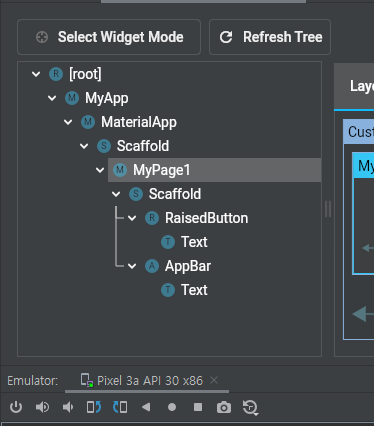Select the MyPage1 tree row
374x426 pixels.
[x=214, y=170]
